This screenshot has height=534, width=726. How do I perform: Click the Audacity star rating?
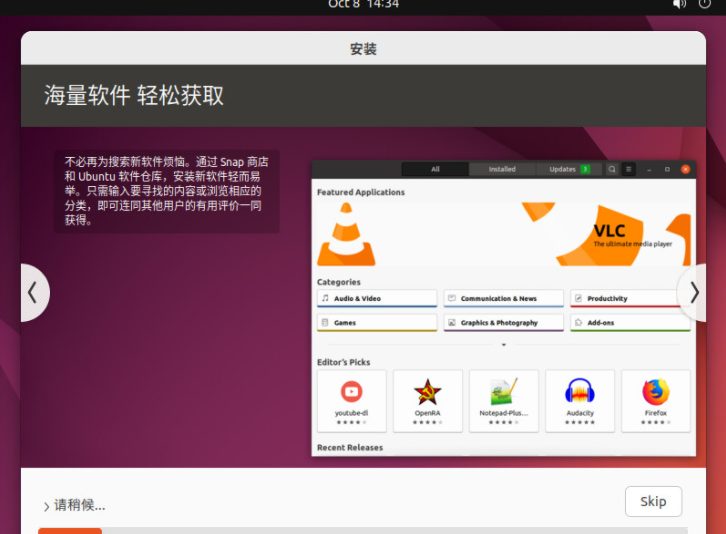click(580, 422)
